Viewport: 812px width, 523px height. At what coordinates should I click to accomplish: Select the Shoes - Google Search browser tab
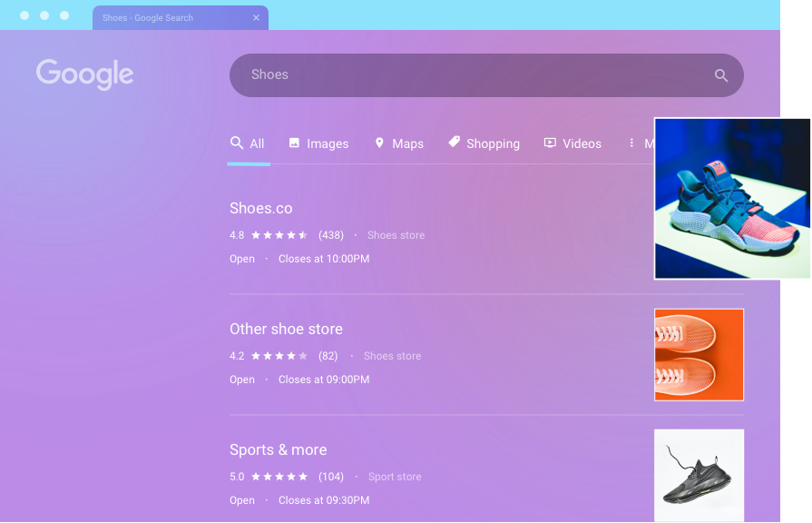coord(181,17)
